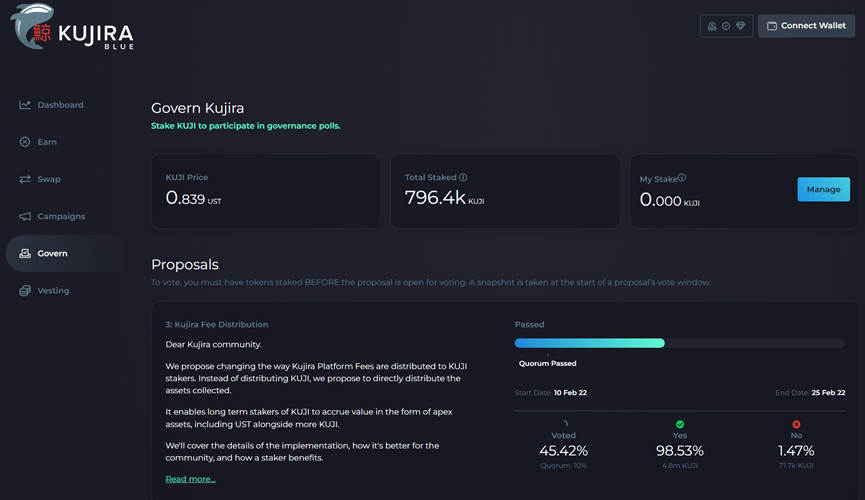Click the Connect Wallet button
Image resolution: width=865 pixels, height=500 pixels.
807,26
